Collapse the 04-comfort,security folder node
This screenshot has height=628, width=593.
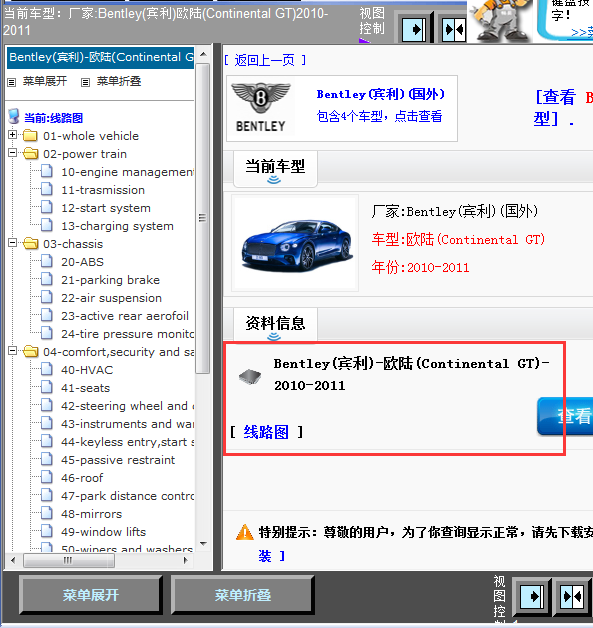[12, 351]
